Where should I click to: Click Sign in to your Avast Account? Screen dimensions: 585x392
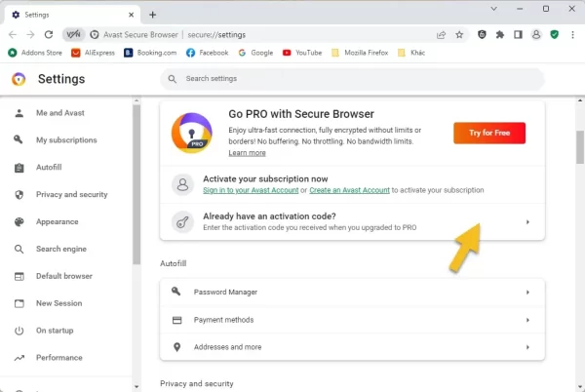coord(251,190)
